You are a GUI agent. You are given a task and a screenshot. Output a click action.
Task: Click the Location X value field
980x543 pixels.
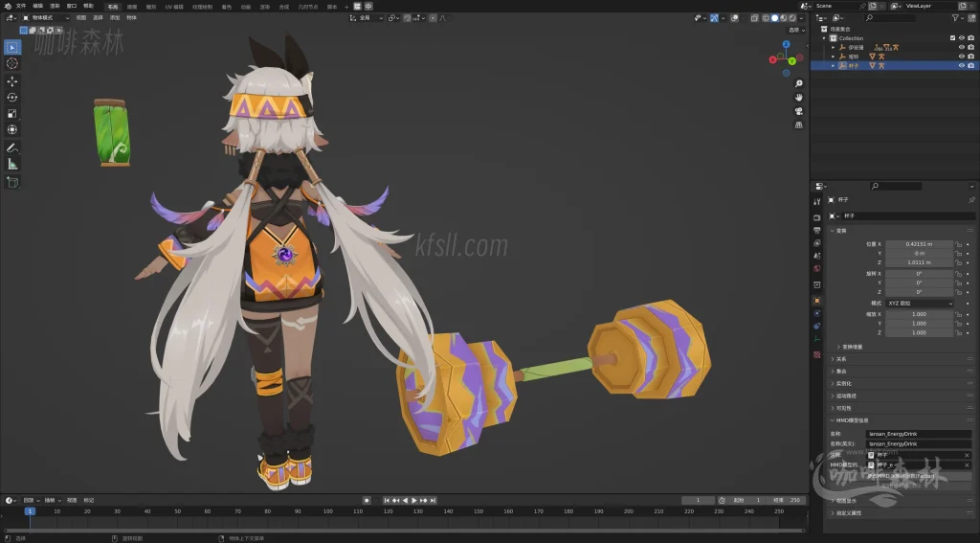tap(920, 244)
